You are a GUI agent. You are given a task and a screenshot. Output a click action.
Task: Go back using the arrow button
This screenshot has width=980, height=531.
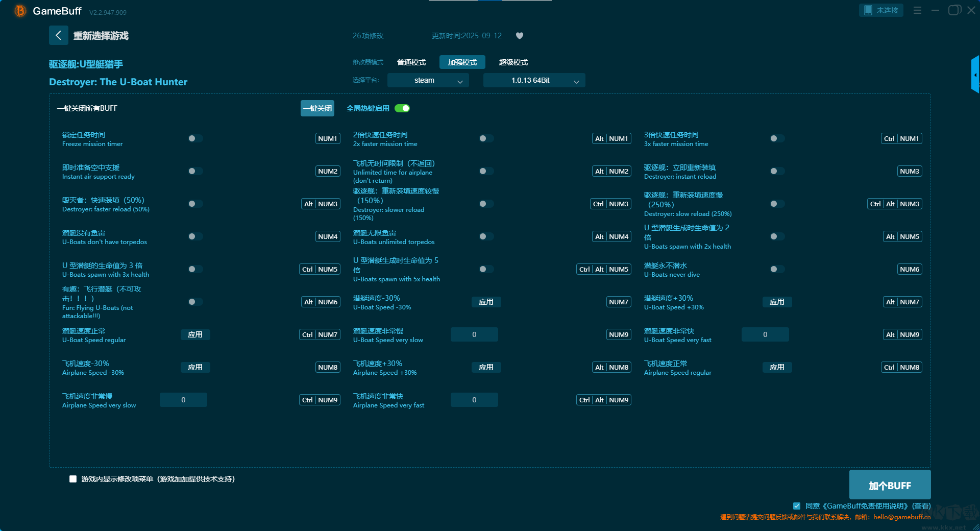pyautogui.click(x=58, y=35)
